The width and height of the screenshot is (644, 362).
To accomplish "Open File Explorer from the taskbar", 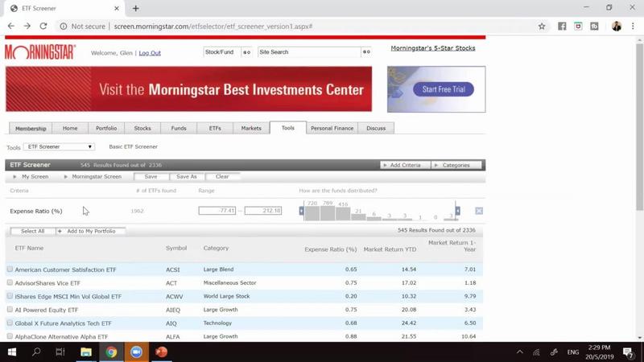I will (x=86, y=352).
